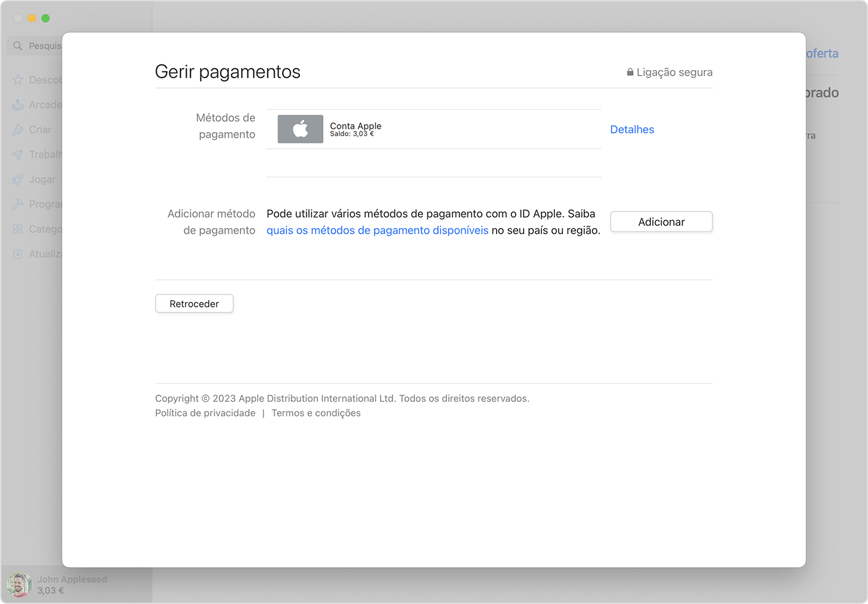868x604 pixels.
Task: Click the Gerir pagamentos heading
Action: click(x=228, y=72)
